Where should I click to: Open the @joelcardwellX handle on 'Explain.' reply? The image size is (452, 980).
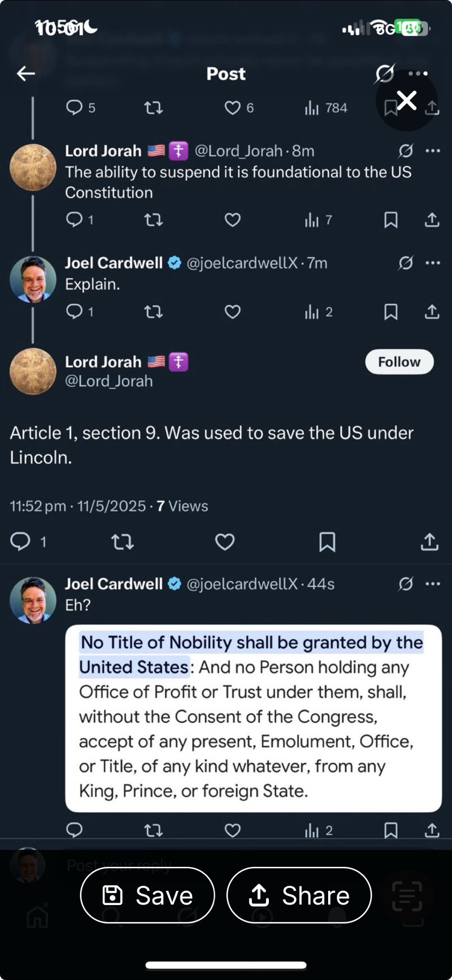(x=242, y=263)
